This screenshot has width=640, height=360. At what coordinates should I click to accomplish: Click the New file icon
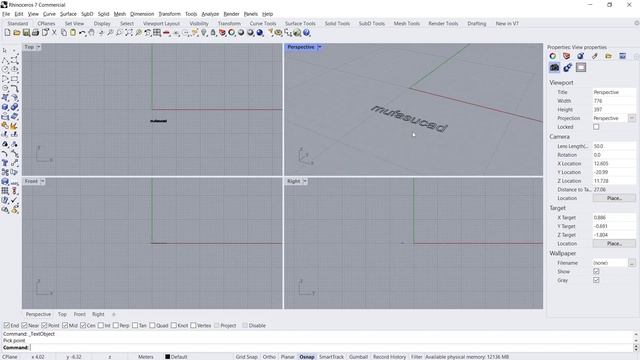(x=7, y=33)
